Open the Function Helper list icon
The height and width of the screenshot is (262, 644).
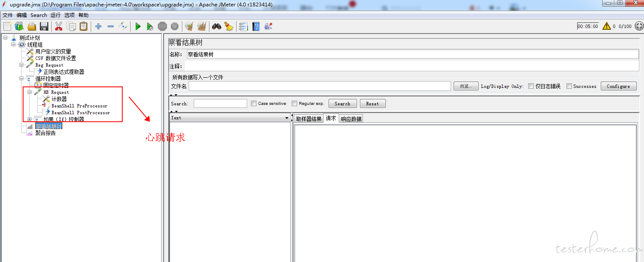[x=243, y=26]
